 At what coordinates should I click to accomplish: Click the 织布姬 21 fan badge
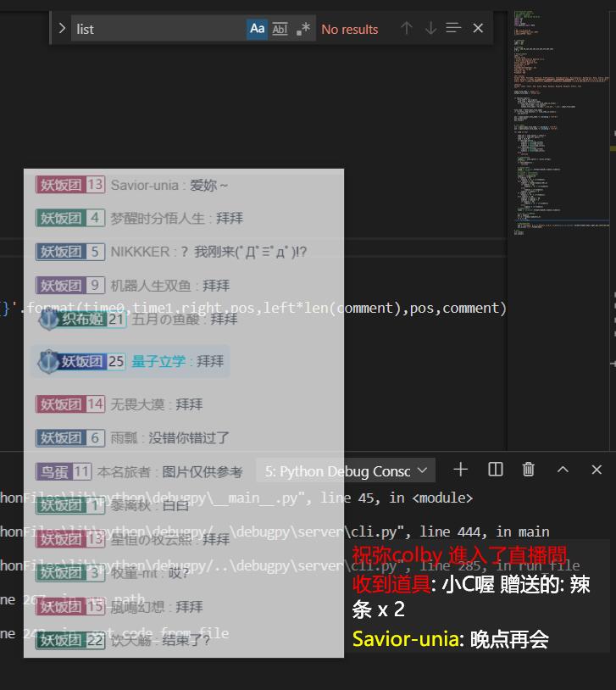click(x=82, y=320)
